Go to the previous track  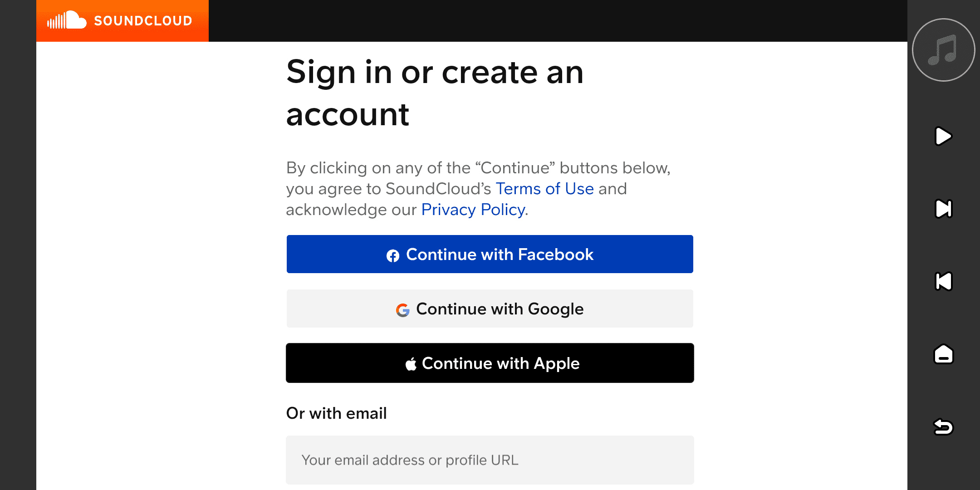943,281
